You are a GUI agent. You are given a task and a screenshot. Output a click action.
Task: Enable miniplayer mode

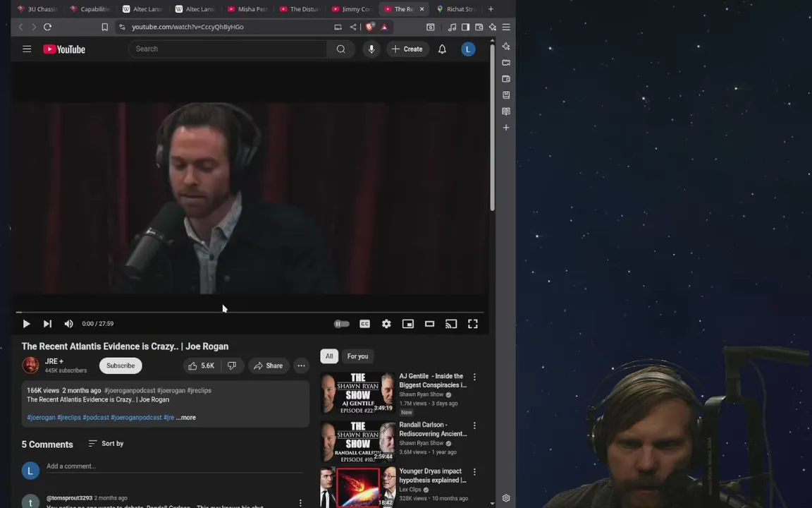[408, 323]
